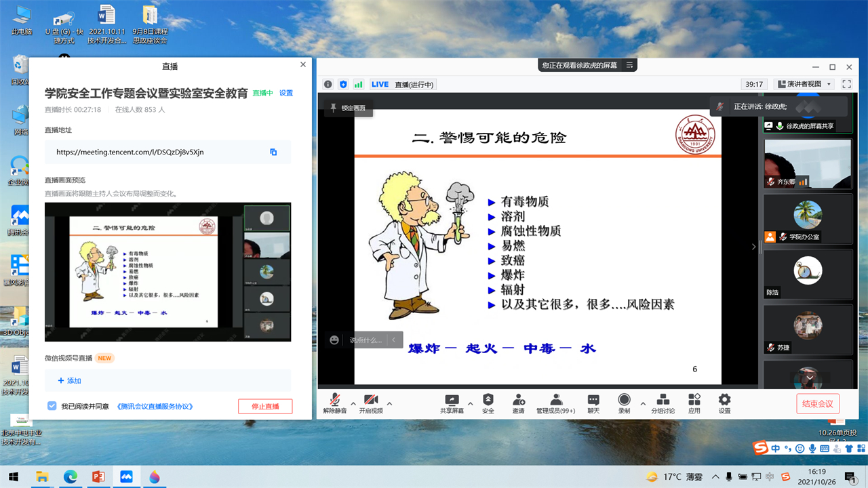Screen dimensions: 868x488
Task: Copy the live stream URL icon
Action: click(x=273, y=152)
